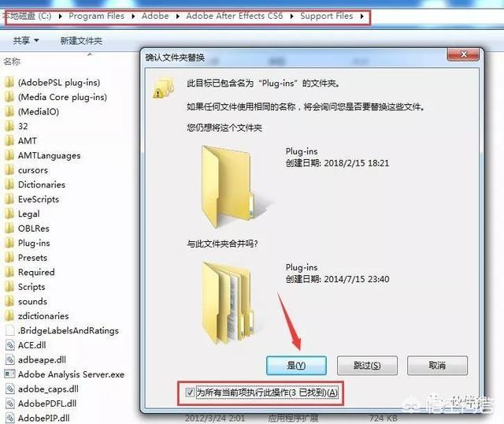Click the OBLRes folder name
The width and height of the screenshot is (504, 424).
pyautogui.click(x=34, y=229)
